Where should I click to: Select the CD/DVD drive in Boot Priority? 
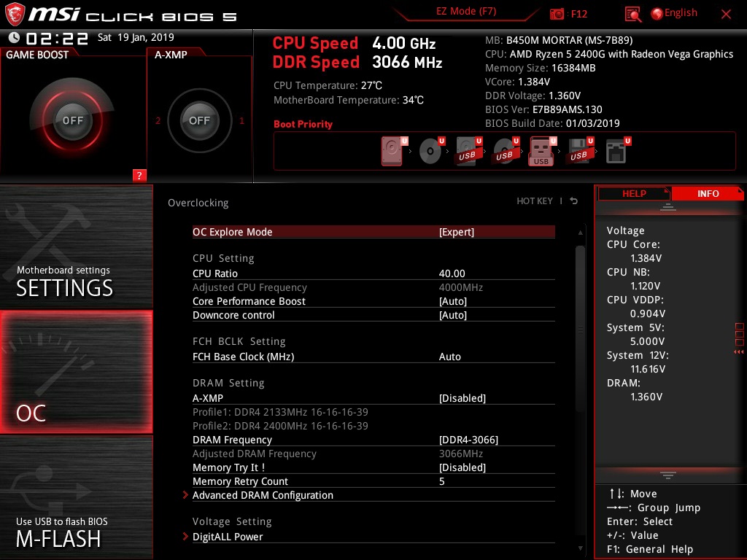pyautogui.click(x=430, y=151)
